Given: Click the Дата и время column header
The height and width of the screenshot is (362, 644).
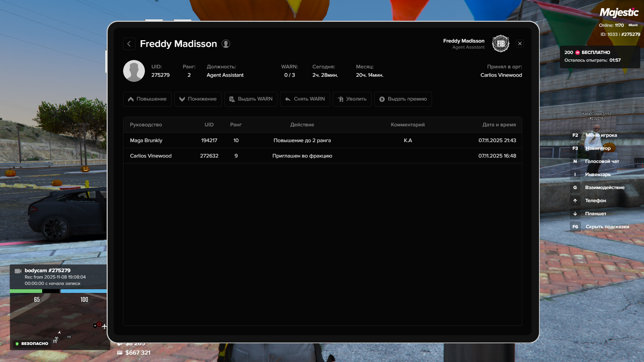Looking at the screenshot, I should 499,125.
